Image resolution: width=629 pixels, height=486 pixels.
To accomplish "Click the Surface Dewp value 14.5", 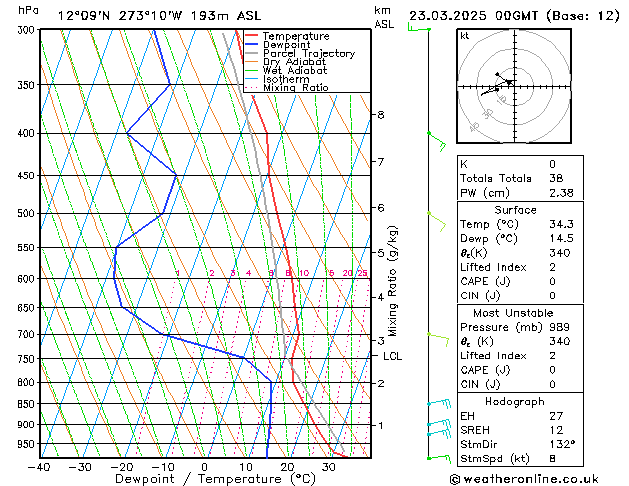I will (x=561, y=238).
